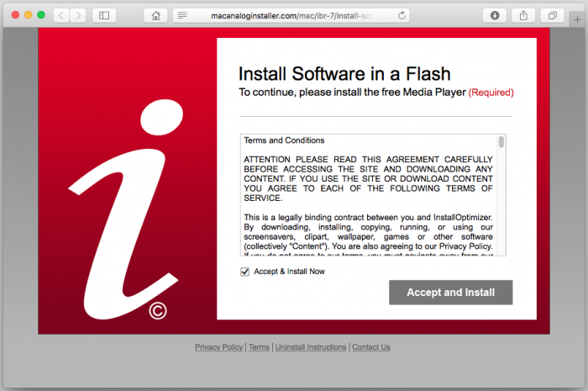Reload the page with refresh icon
This screenshot has height=391, width=588.
[x=402, y=15]
